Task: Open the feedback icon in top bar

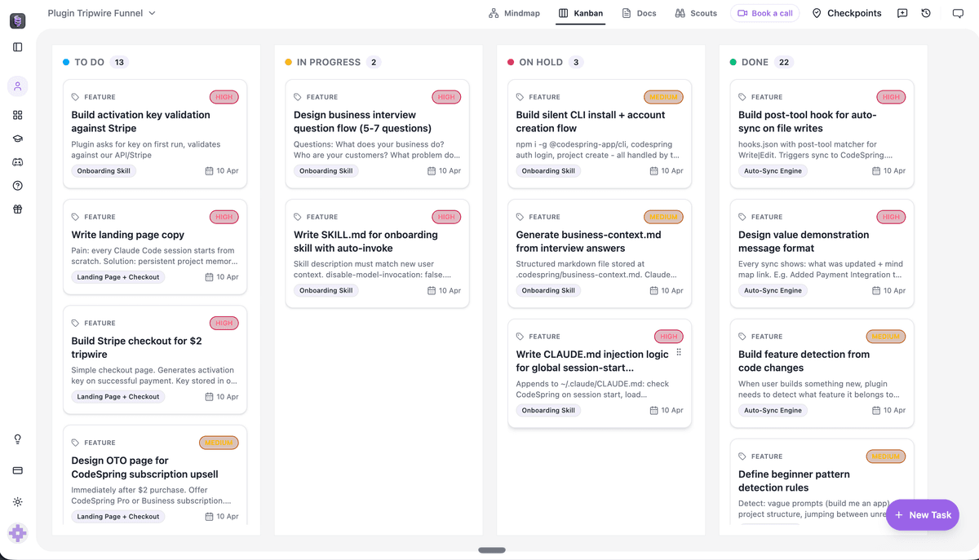Action: tap(902, 13)
